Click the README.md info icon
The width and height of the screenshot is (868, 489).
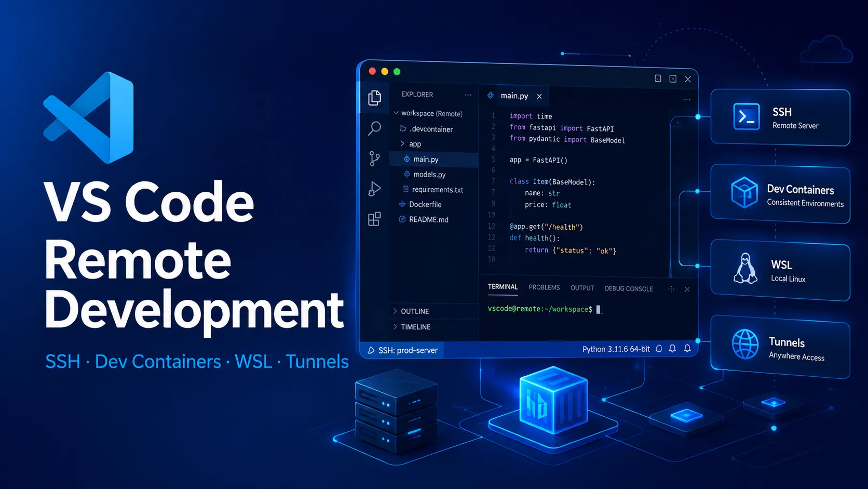tap(402, 219)
